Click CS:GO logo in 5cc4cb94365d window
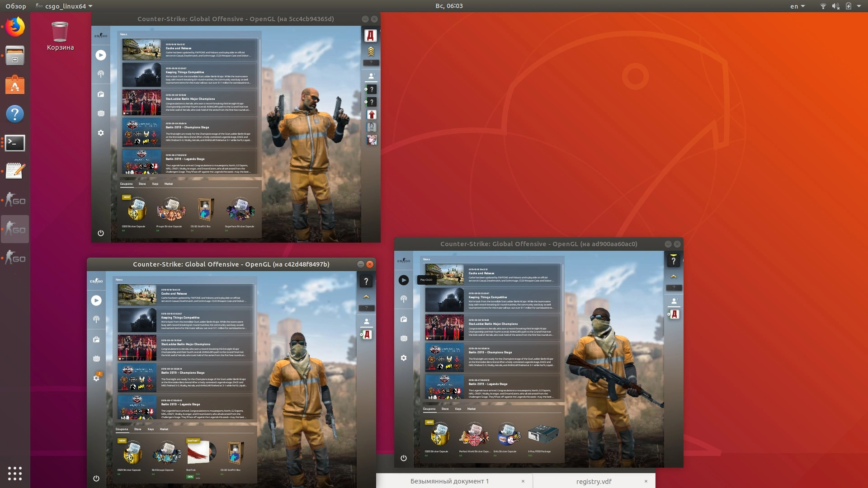 [x=101, y=35]
